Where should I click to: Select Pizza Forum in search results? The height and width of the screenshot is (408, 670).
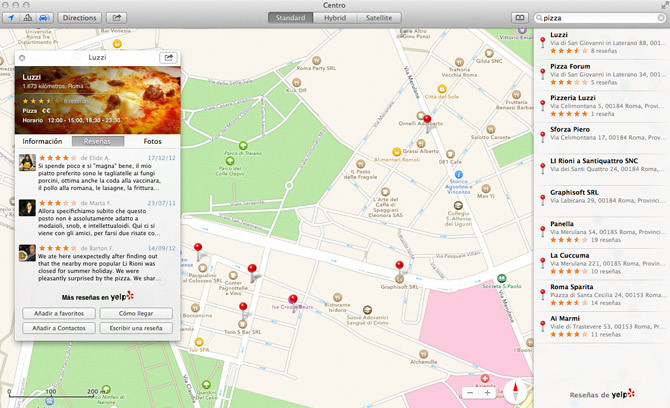click(570, 67)
